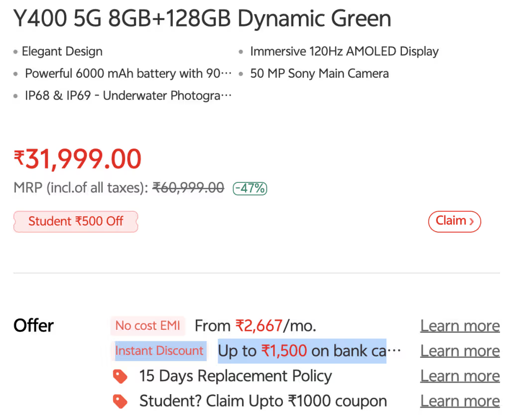This screenshot has width=510, height=420.
Task: Click the tag icon beside Student coupon
Action: [x=120, y=402]
